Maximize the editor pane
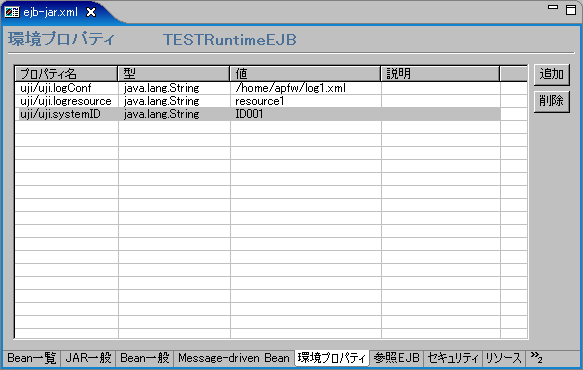583x370 pixels. 571,10
